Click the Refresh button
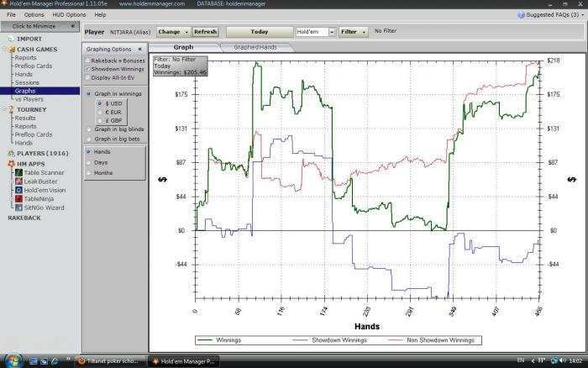This screenshot has height=368, width=588. tap(206, 32)
